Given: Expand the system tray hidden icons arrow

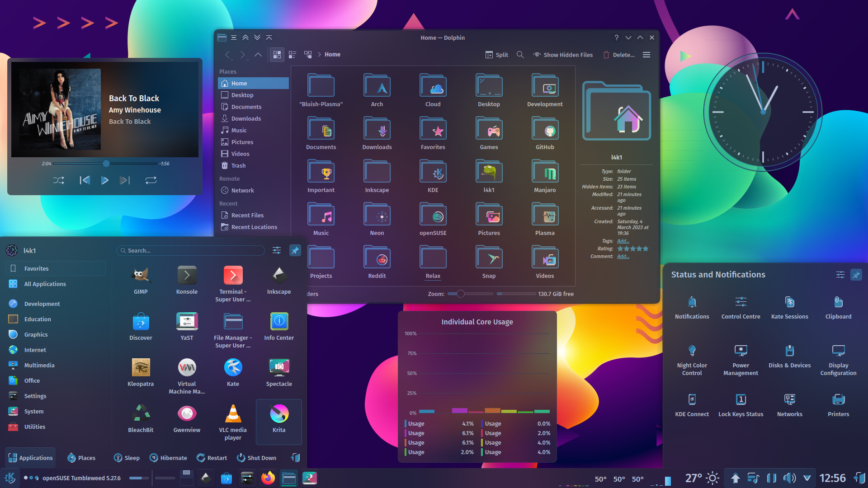Looking at the screenshot, I should pos(807,478).
